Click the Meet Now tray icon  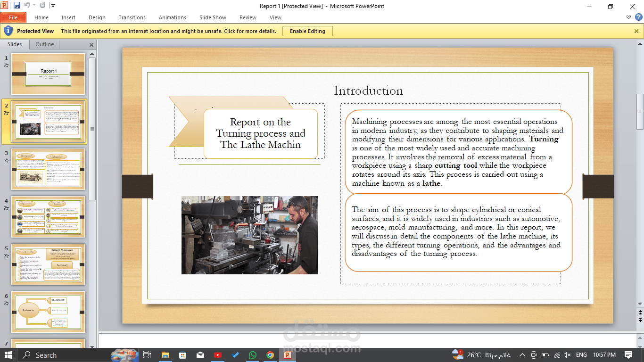tap(534, 355)
